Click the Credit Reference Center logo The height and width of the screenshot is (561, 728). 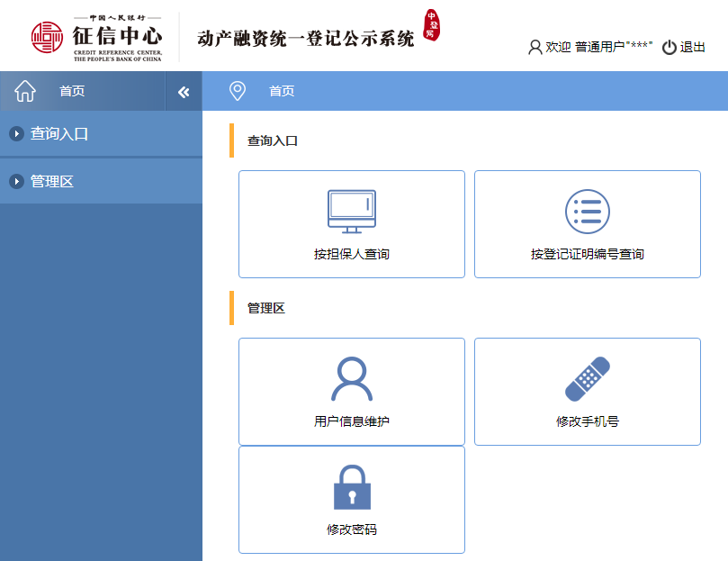pyautogui.click(x=96, y=37)
